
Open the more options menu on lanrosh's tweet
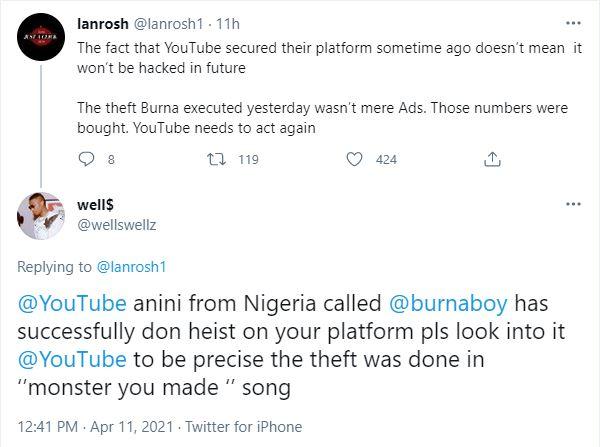[573, 22]
